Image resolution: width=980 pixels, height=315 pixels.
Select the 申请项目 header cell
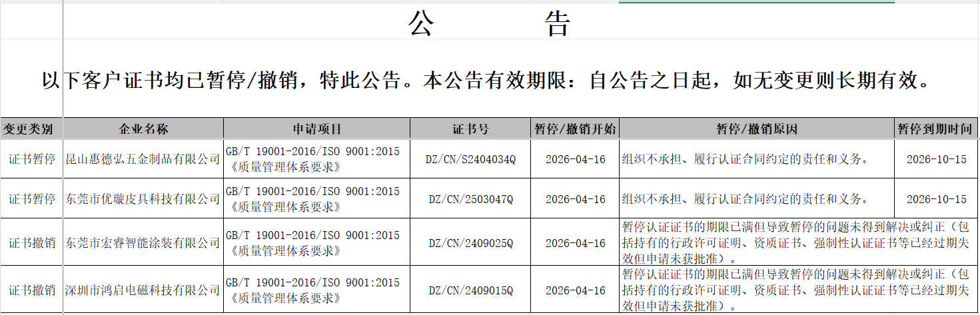pyautogui.click(x=316, y=129)
